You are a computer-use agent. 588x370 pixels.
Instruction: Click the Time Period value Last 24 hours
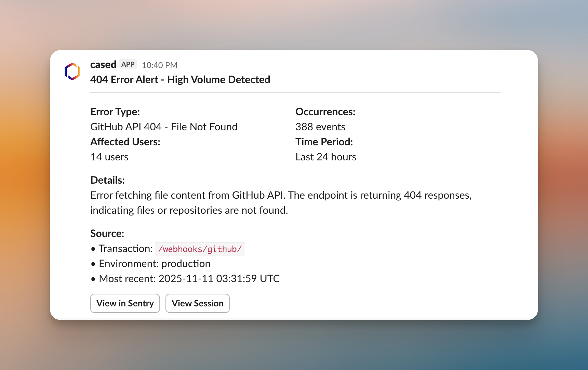tap(325, 157)
